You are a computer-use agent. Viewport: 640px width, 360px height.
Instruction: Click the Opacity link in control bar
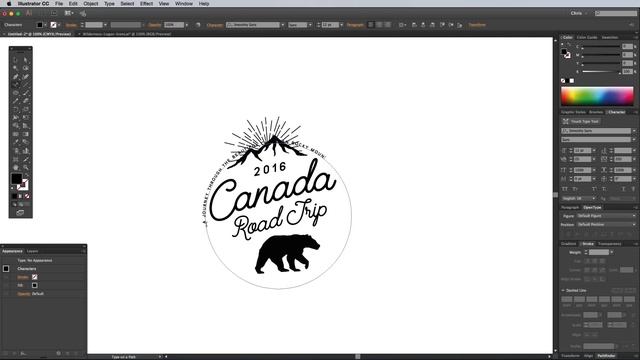pos(154,25)
